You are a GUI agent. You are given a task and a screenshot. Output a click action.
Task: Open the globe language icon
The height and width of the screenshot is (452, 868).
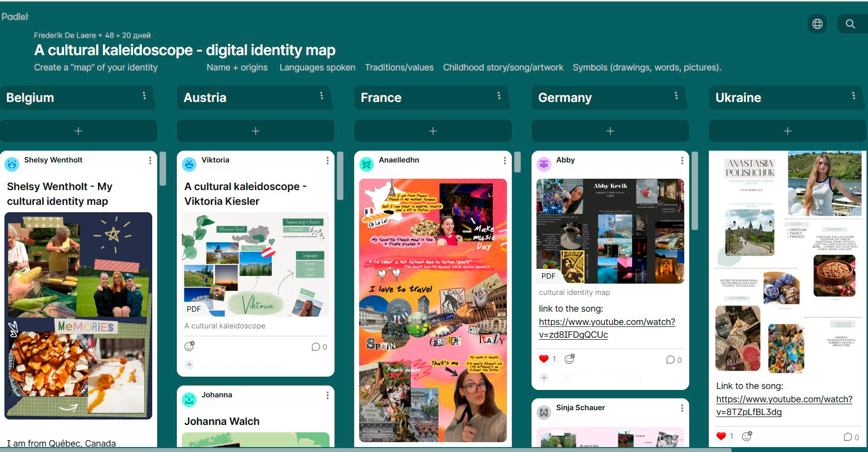817,24
